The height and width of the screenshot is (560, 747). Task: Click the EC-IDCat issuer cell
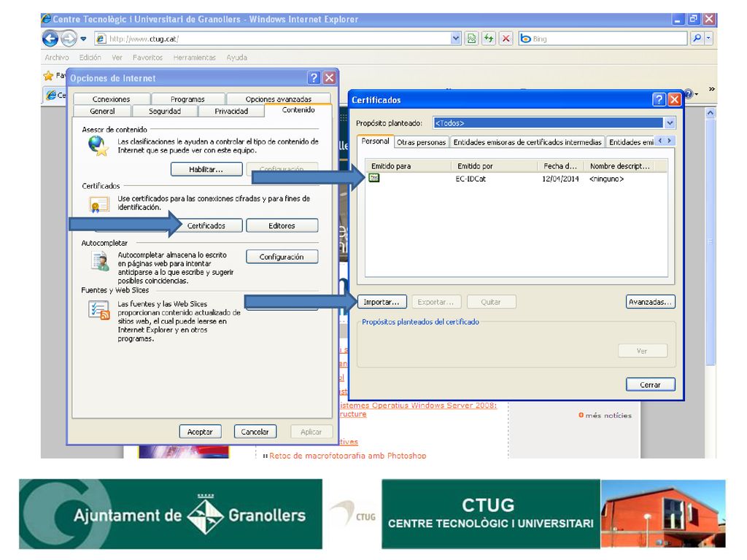tap(471, 179)
